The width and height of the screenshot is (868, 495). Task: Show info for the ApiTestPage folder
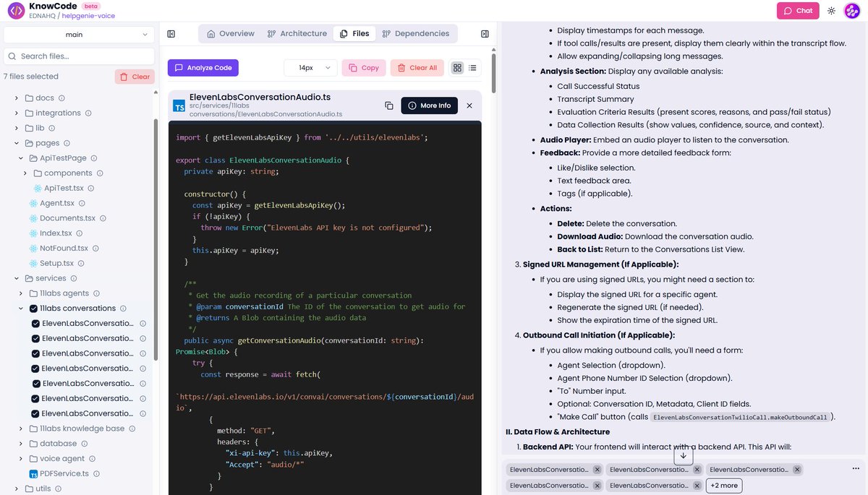pos(94,158)
